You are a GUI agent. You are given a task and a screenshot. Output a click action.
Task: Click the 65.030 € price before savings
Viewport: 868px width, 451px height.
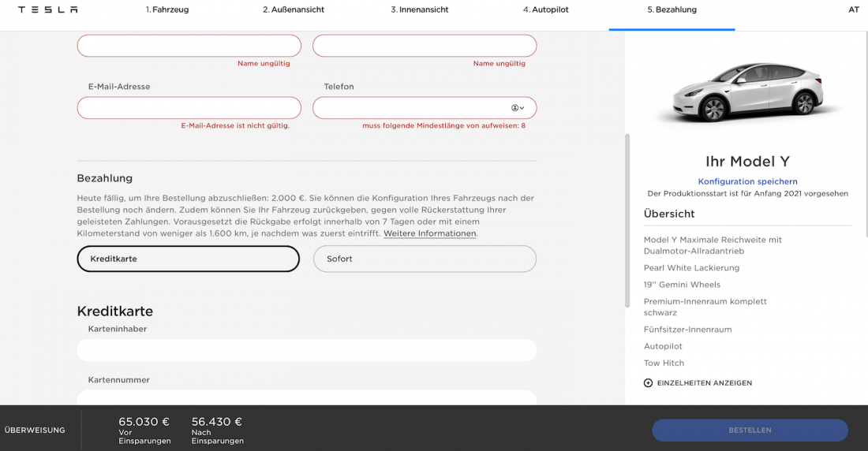(144, 422)
